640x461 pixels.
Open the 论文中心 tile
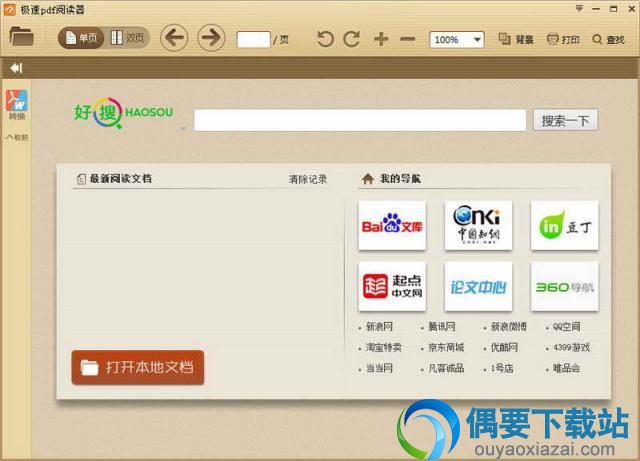(x=478, y=287)
